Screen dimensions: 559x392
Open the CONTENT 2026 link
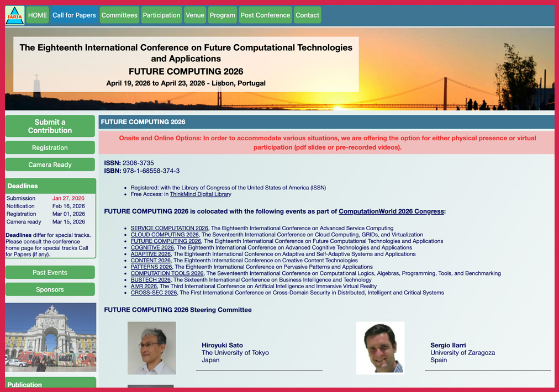coord(150,261)
